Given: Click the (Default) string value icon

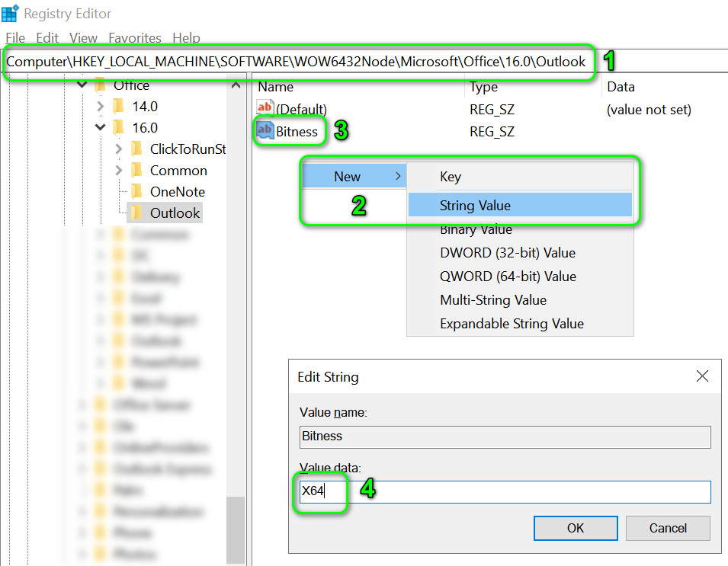Looking at the screenshot, I should [x=265, y=108].
